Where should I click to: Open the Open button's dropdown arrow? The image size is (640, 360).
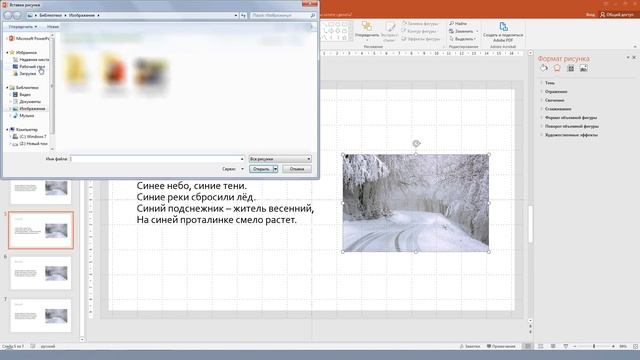tap(276, 169)
